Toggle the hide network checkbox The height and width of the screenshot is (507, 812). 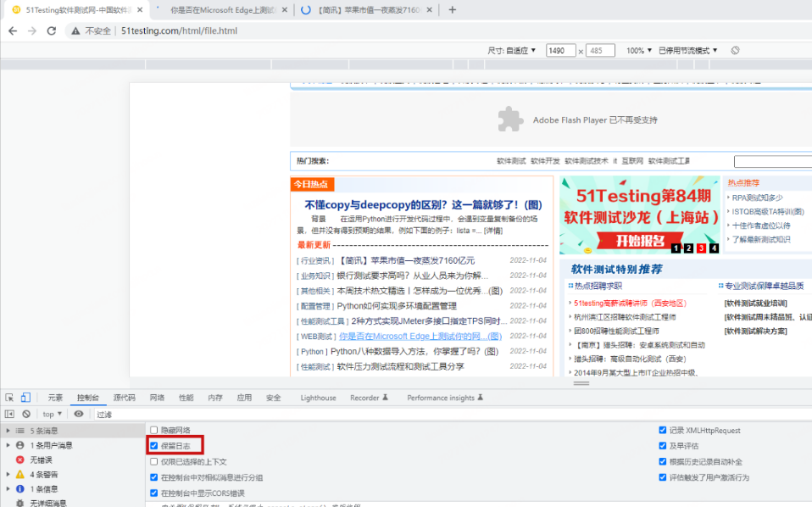(x=153, y=430)
